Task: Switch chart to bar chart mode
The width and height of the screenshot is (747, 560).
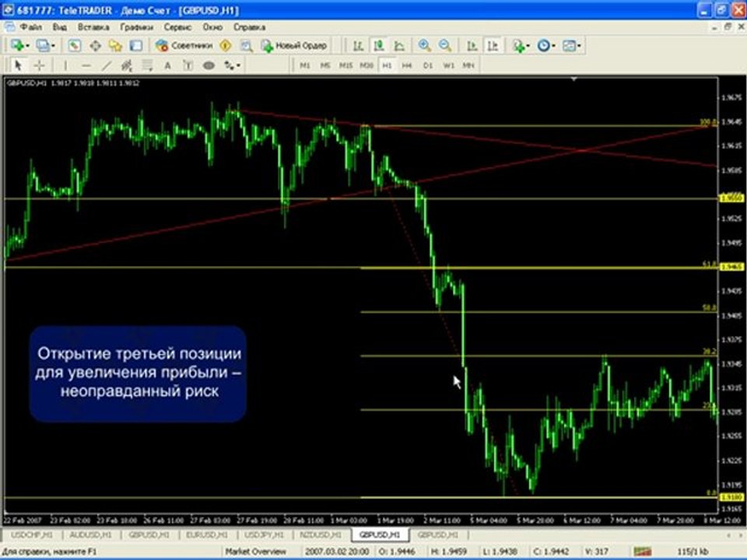Action: (x=358, y=46)
